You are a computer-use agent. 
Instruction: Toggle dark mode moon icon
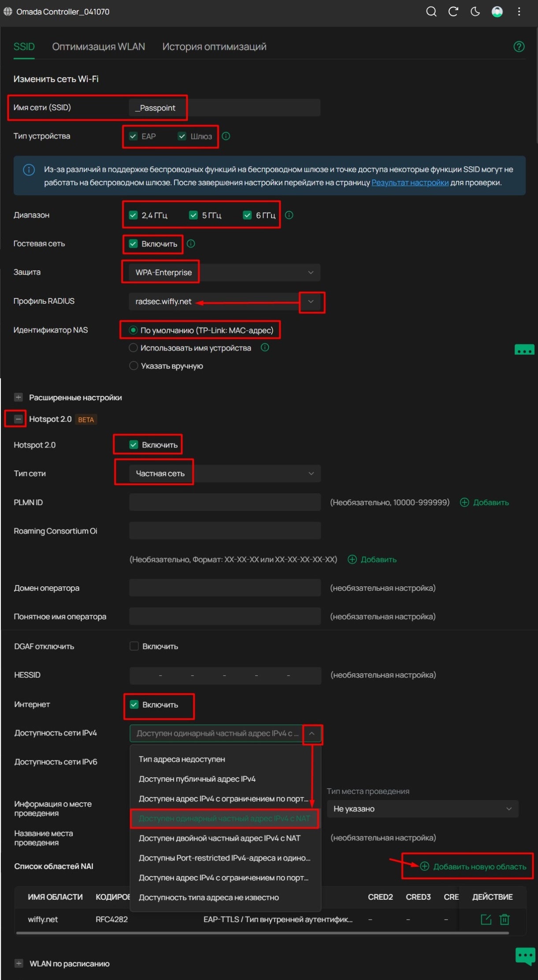[475, 12]
